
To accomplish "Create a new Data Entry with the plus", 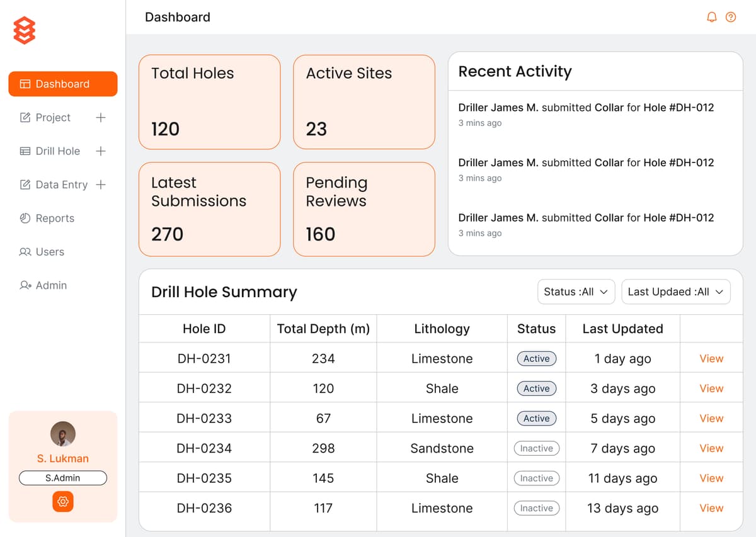I will point(101,184).
